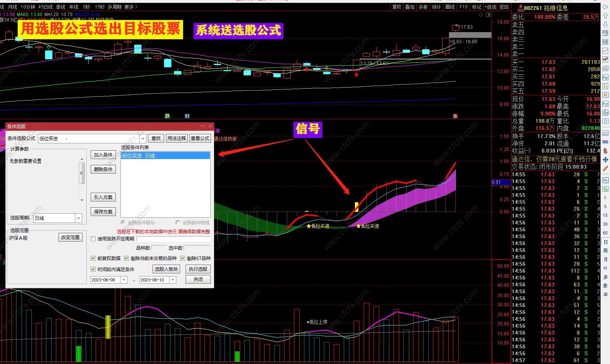Screen dimensions: 610x364
Task: Click the f(x) formula icon in the sidebar
Action: [605, 112]
